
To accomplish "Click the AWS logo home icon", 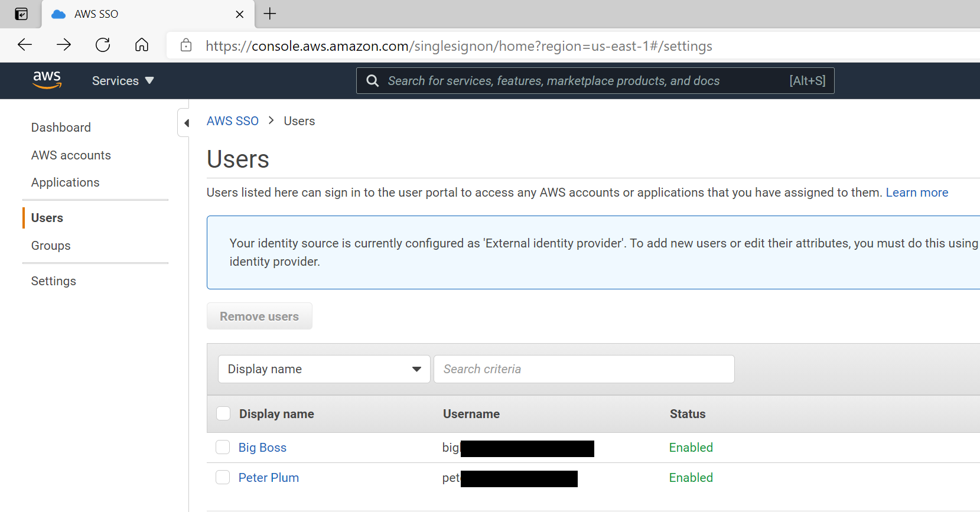I will [x=47, y=80].
